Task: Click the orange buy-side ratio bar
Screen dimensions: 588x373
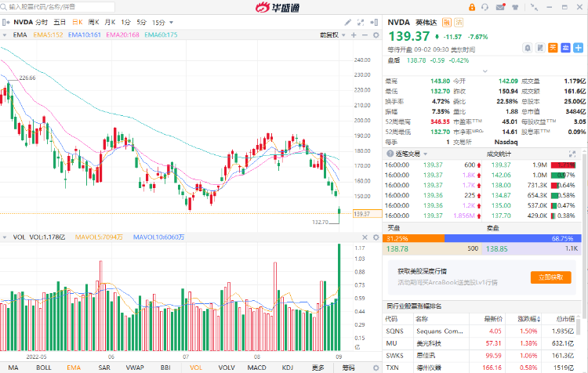Action: 414,238
